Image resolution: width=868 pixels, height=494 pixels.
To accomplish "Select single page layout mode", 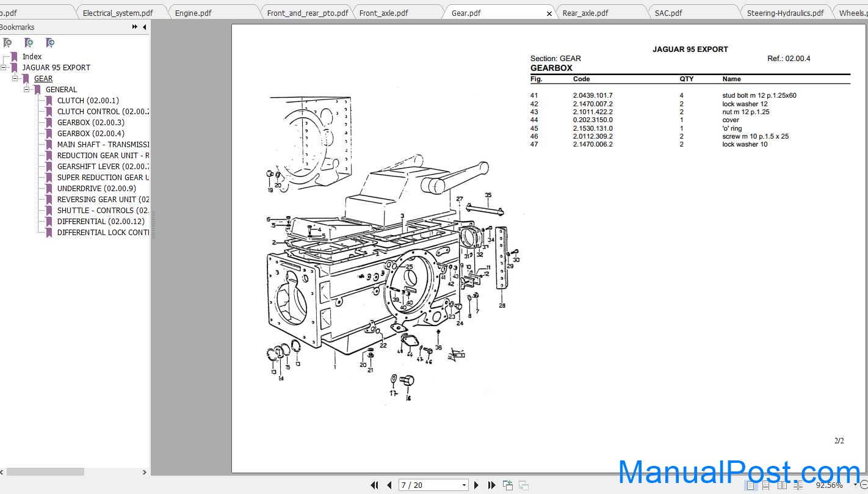I will 750,485.
